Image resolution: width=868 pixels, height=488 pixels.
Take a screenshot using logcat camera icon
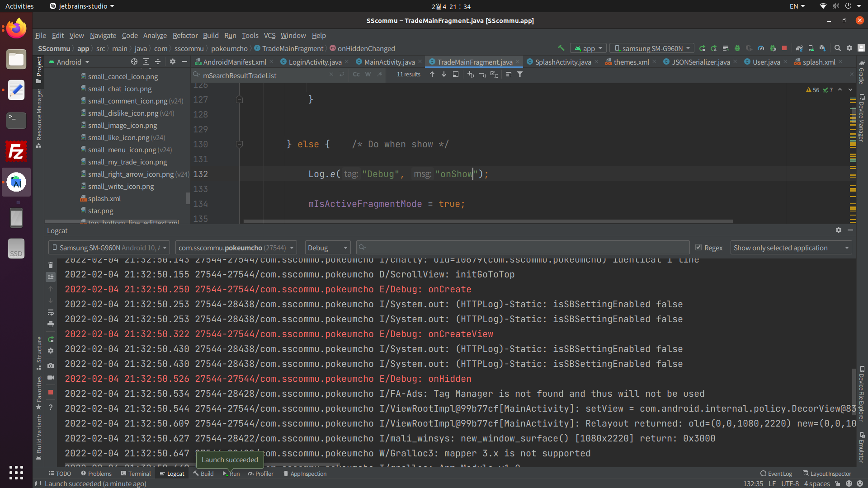coord(51,366)
